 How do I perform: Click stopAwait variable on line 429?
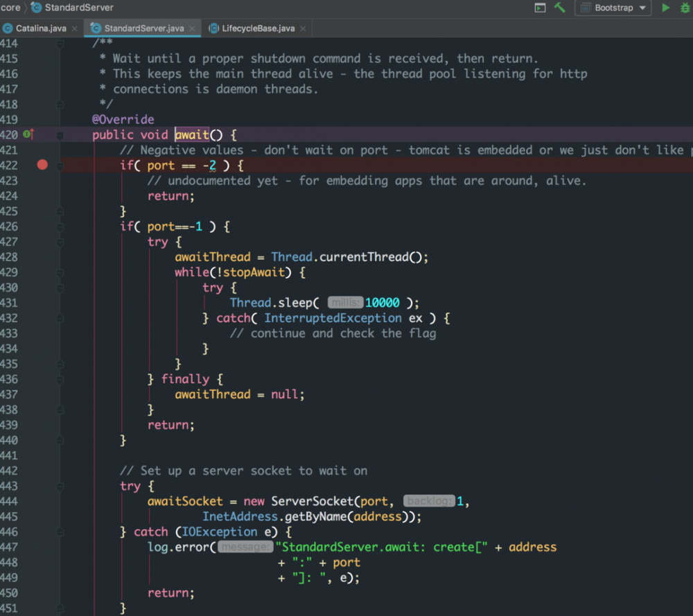(254, 272)
